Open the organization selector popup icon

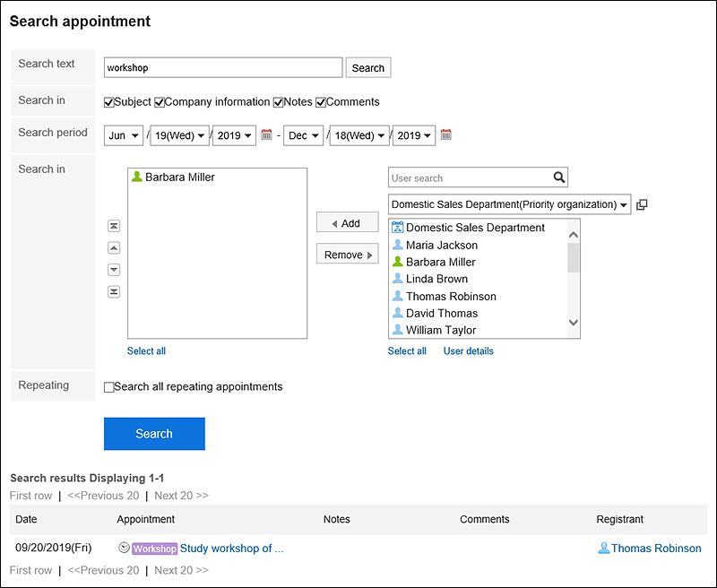642,204
